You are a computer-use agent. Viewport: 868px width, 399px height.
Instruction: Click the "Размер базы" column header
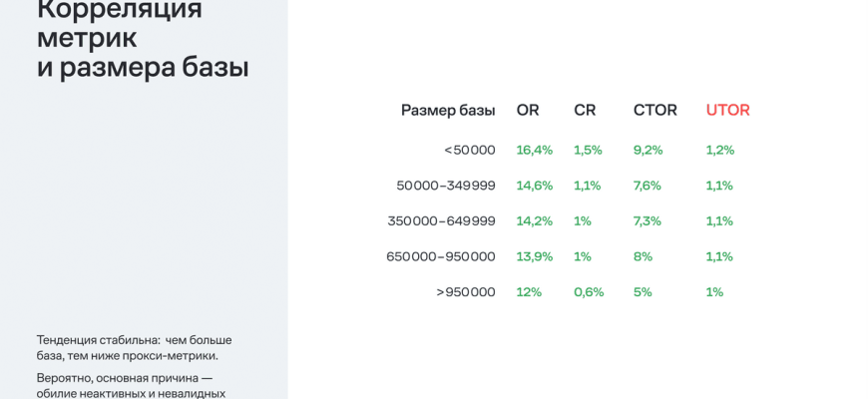(x=448, y=110)
